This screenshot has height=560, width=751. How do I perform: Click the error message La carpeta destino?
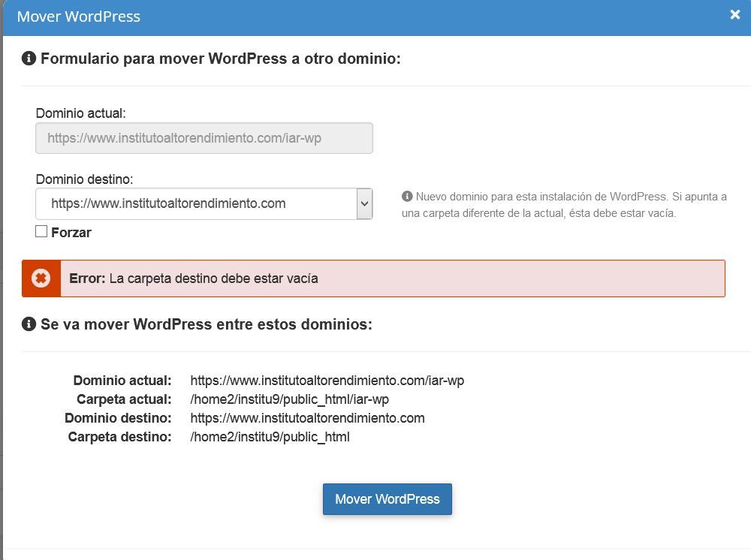pos(213,278)
